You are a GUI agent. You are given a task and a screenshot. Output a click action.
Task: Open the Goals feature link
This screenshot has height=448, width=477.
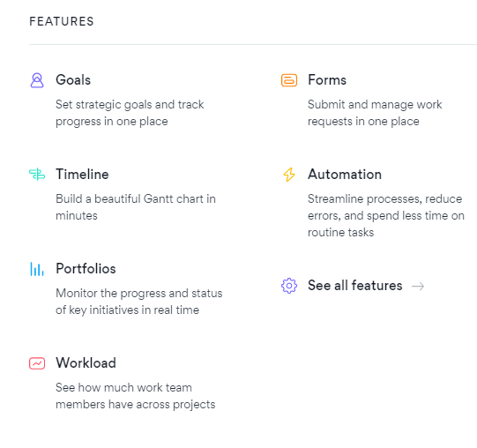(x=73, y=80)
